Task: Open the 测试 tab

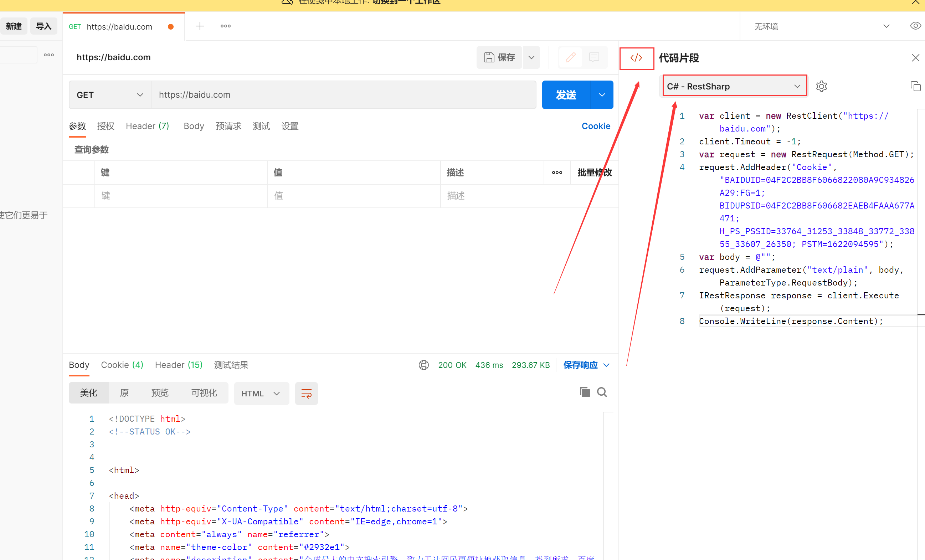Action: click(261, 126)
